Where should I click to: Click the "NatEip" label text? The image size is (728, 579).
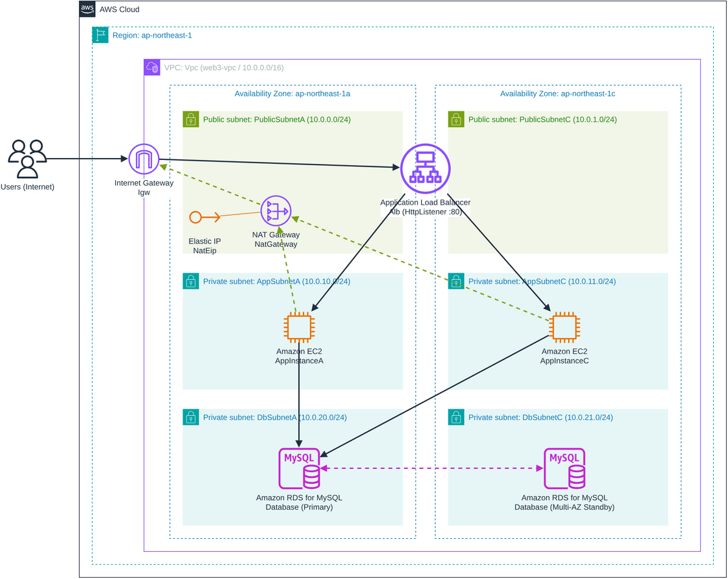click(204, 251)
